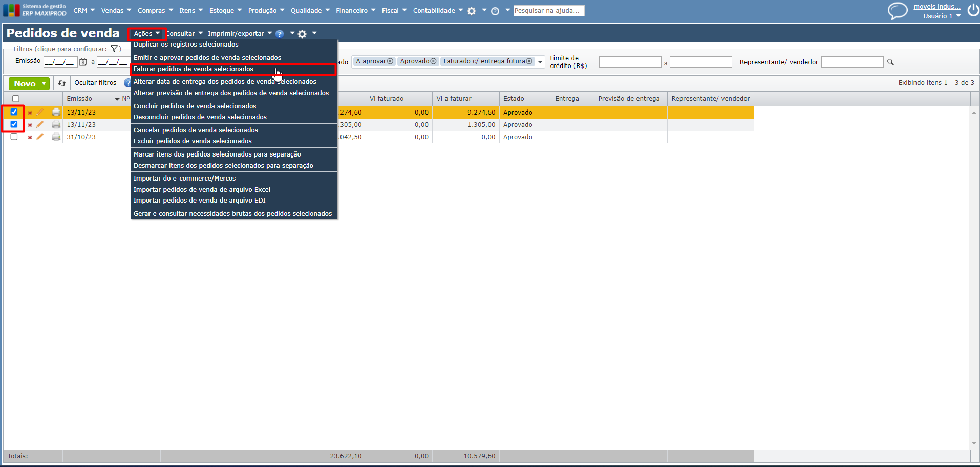Click the power logout icon
This screenshot has width=980, height=467.
click(973, 10)
